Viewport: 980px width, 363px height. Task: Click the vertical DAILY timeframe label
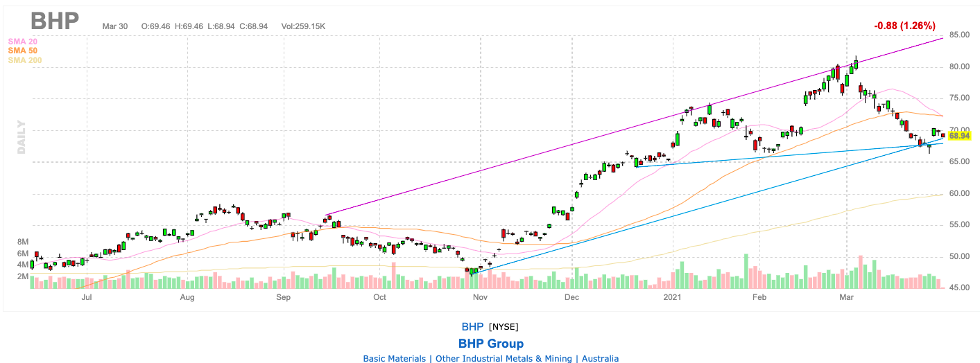pyautogui.click(x=22, y=136)
